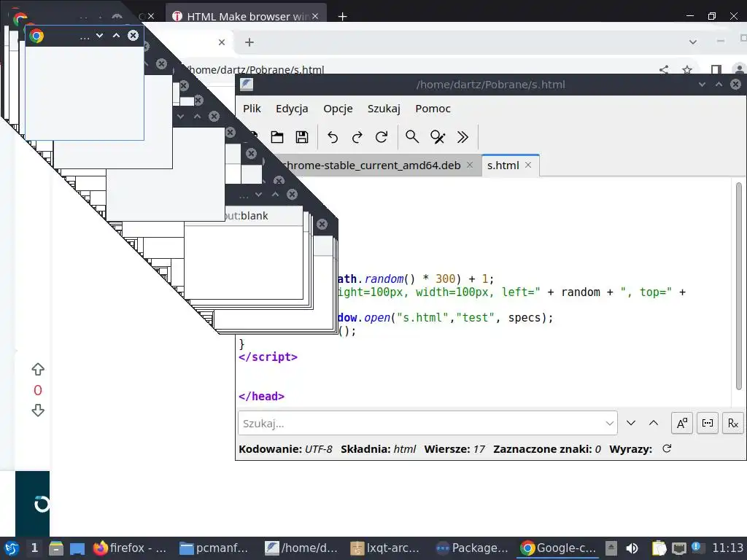747x560 pixels.
Task: Select the s.html editor tab
Action: 503,166
